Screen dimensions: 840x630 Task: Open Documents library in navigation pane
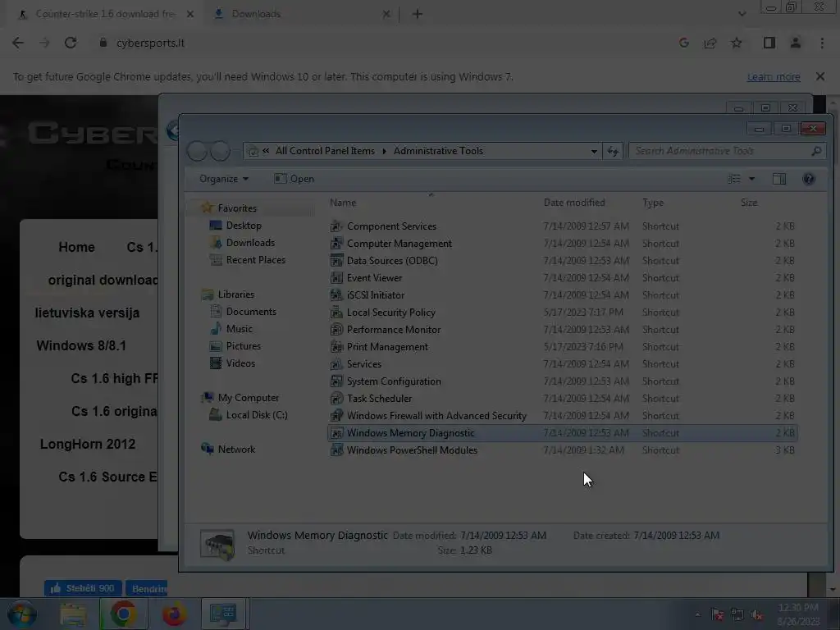[251, 312]
